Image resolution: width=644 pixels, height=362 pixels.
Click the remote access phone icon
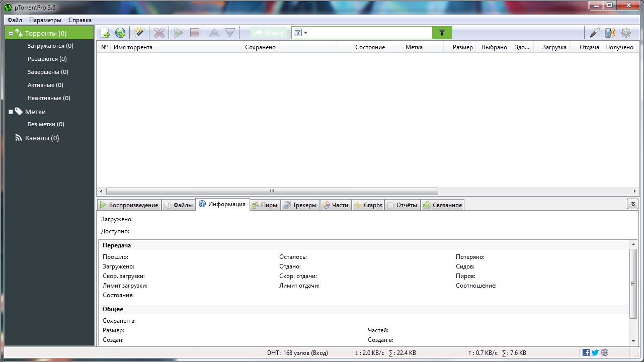click(610, 33)
